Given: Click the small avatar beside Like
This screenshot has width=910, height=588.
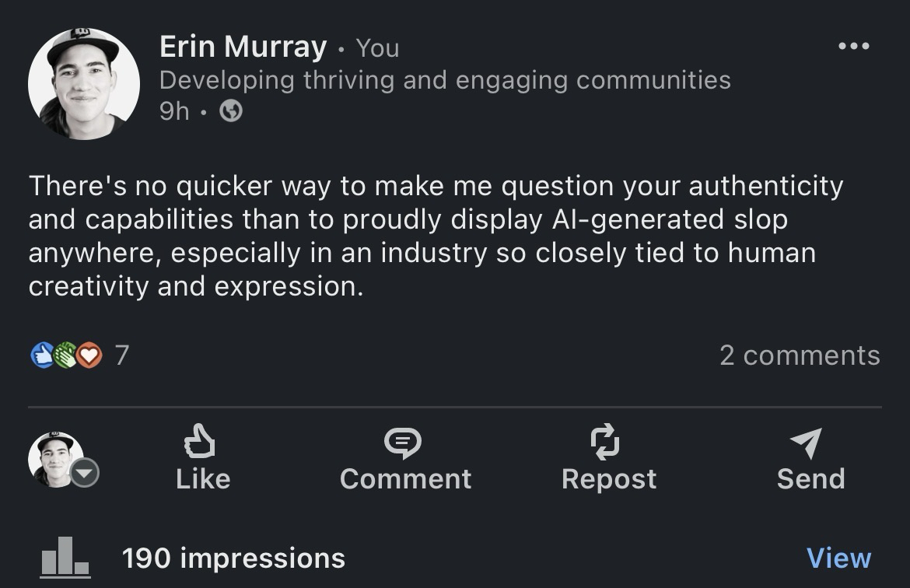Looking at the screenshot, I should point(54,457).
